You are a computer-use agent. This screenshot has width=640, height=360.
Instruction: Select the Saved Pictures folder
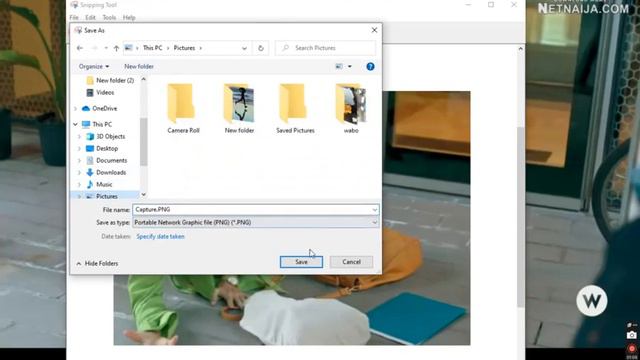[x=295, y=108]
